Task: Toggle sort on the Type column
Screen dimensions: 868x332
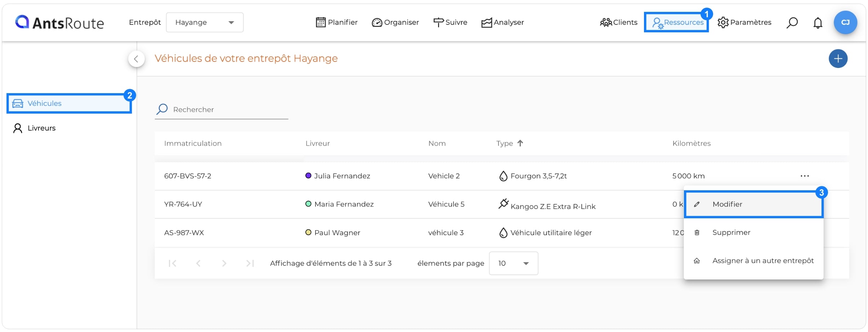Action: (509, 144)
